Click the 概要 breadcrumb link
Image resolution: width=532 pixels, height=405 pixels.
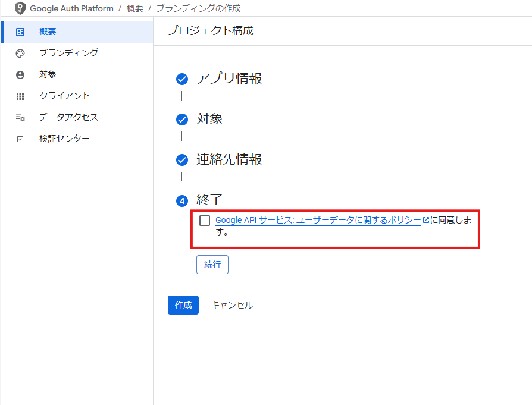click(134, 8)
